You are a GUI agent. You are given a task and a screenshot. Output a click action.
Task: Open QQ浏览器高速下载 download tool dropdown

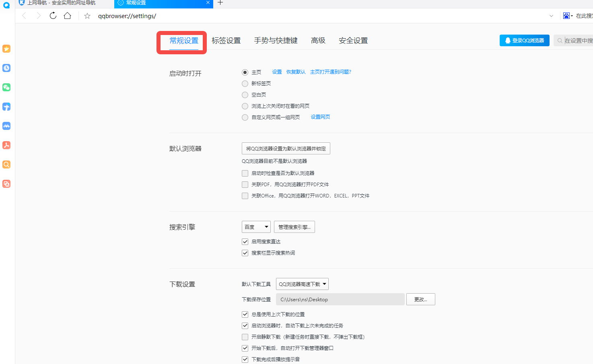coord(302,284)
